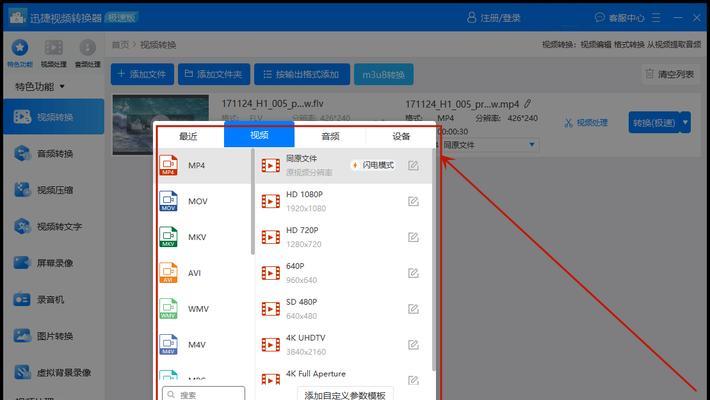Screen dimensions: 710x400
Task: Click the m3u8转换 button
Action: (x=384, y=74)
